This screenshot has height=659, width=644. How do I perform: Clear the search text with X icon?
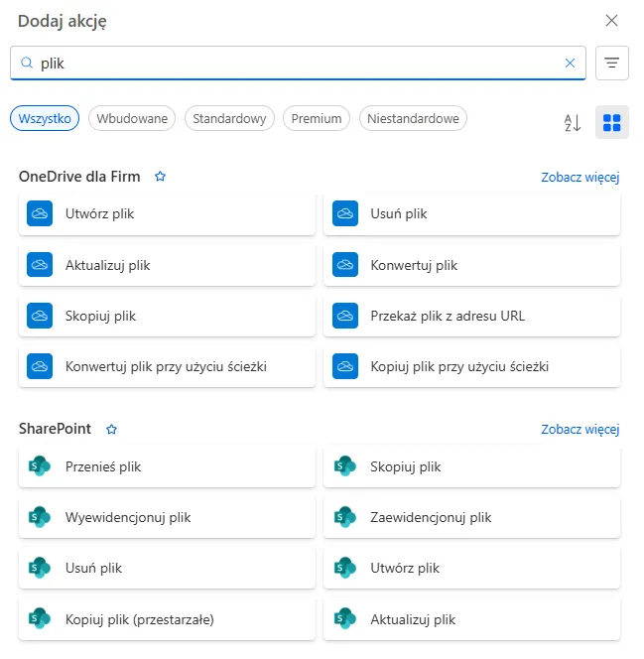tap(570, 63)
